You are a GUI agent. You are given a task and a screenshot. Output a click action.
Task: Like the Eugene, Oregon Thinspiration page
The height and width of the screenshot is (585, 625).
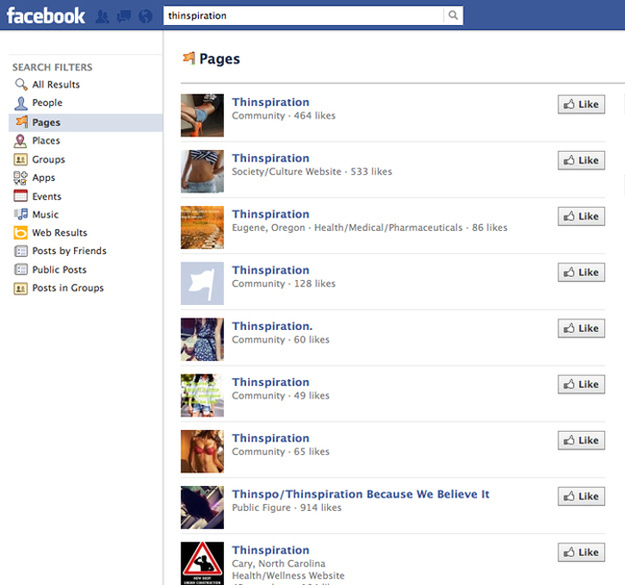[581, 216]
